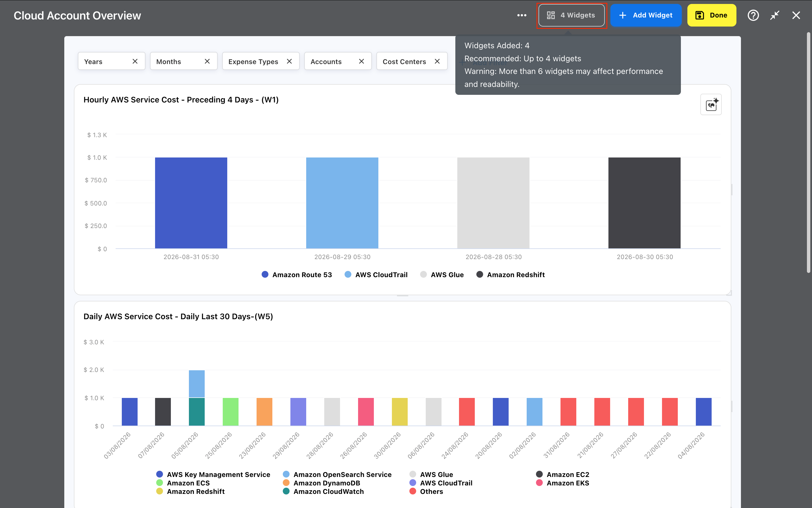Remove the Accounts filter

pos(361,61)
